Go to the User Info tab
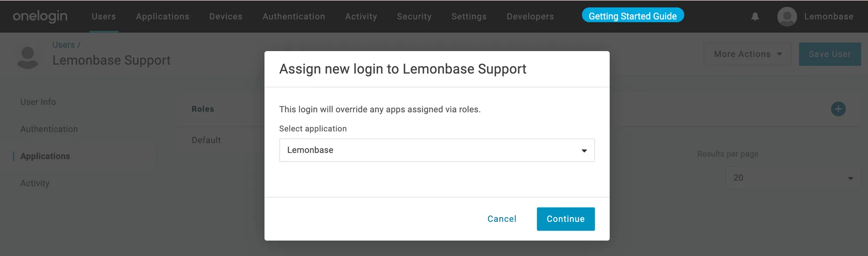 click(38, 102)
